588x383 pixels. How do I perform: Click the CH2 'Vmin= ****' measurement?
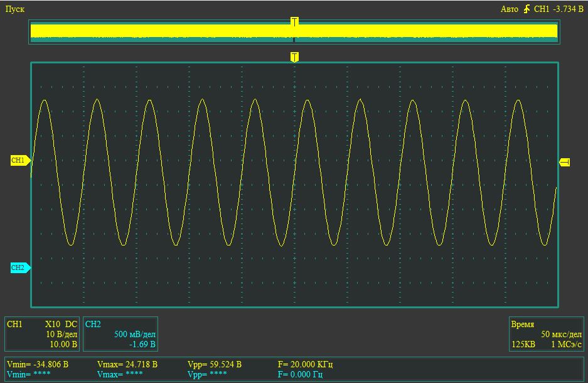[28, 374]
